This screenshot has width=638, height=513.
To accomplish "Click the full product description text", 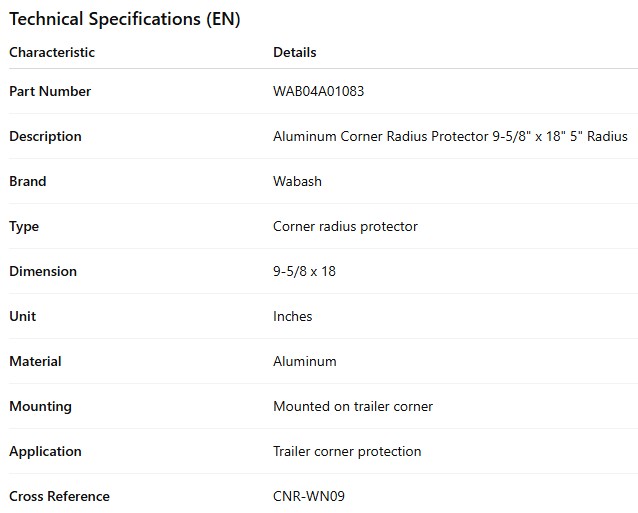I will coord(450,136).
